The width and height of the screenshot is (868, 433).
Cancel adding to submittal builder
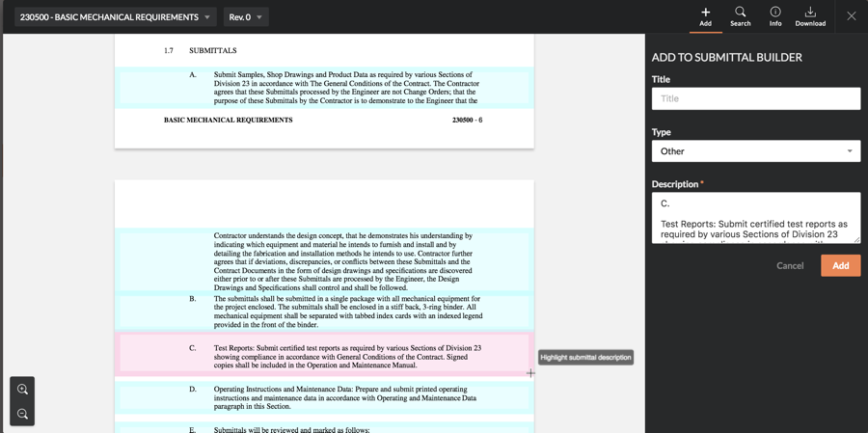pyautogui.click(x=790, y=266)
